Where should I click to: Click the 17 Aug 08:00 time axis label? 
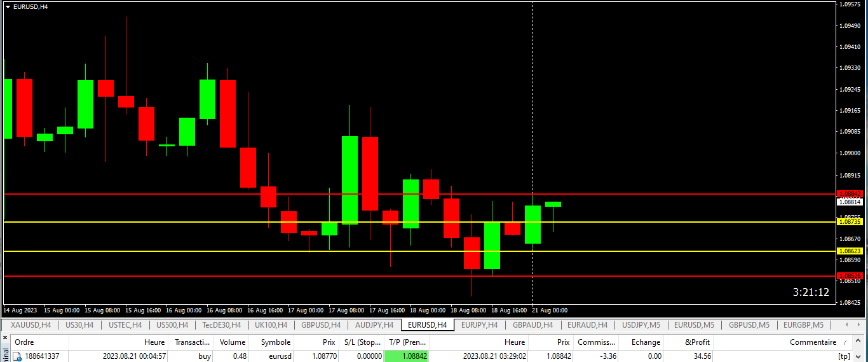pyautogui.click(x=346, y=310)
